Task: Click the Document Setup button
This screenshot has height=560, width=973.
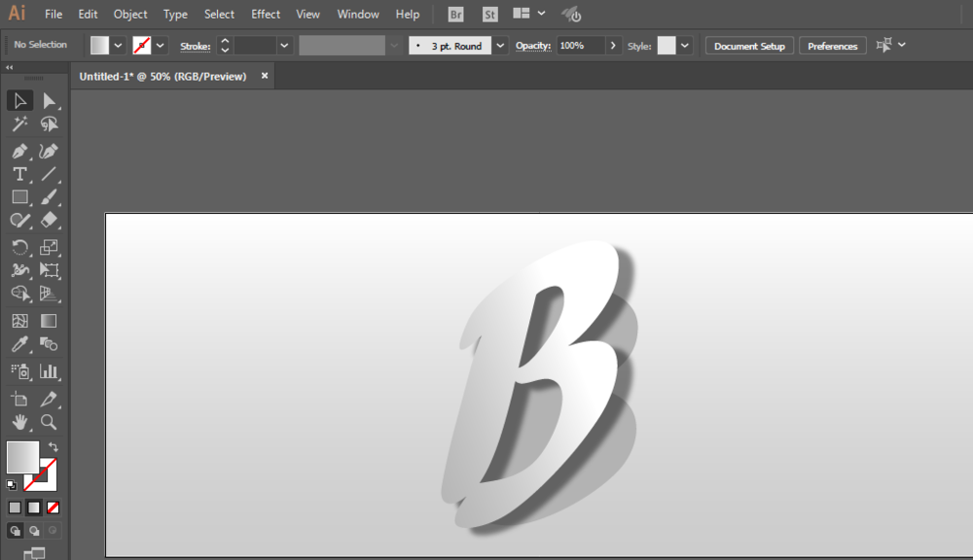Action: [x=749, y=46]
